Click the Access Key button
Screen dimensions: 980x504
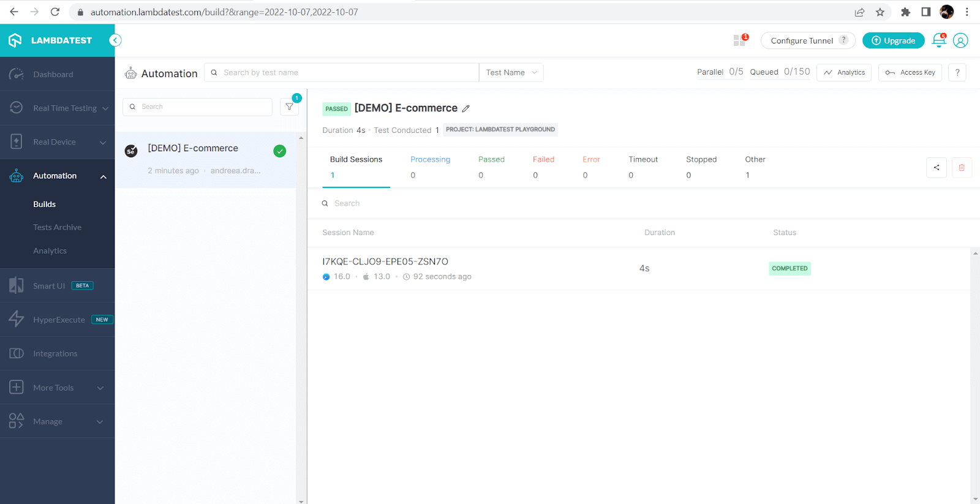coord(910,72)
